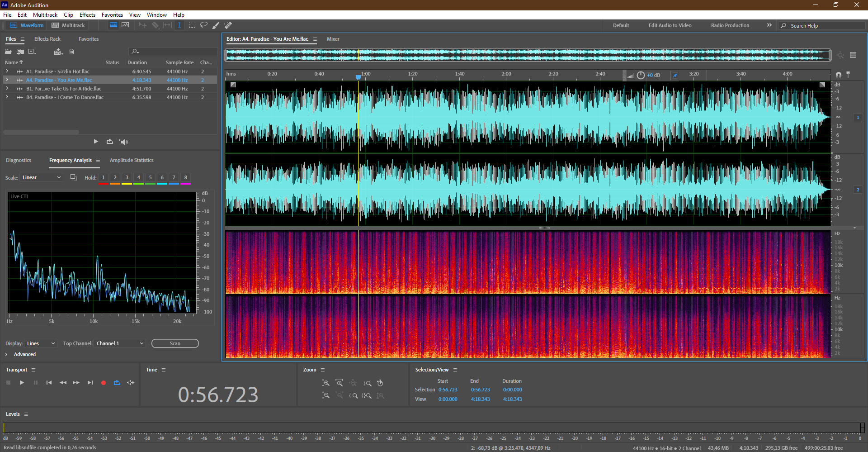Click the Rewind button in Transport

pos(63,383)
